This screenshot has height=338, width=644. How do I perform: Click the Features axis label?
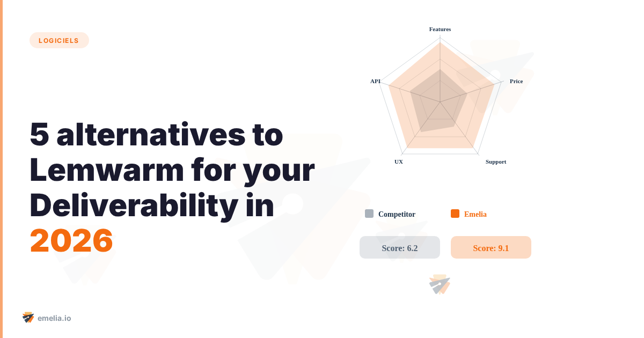coord(440,29)
